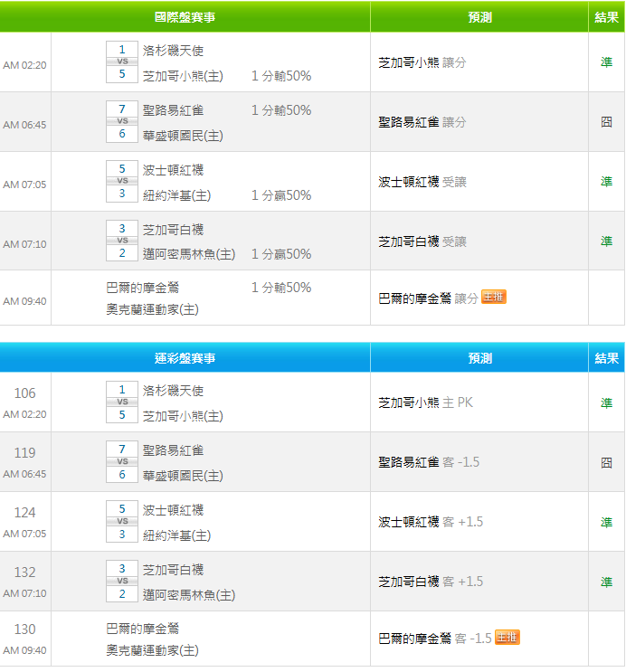Image resolution: width=626 pixels, height=672 pixels.
Task: Click the AM 07:05 time in the international table
Action: 24,185
